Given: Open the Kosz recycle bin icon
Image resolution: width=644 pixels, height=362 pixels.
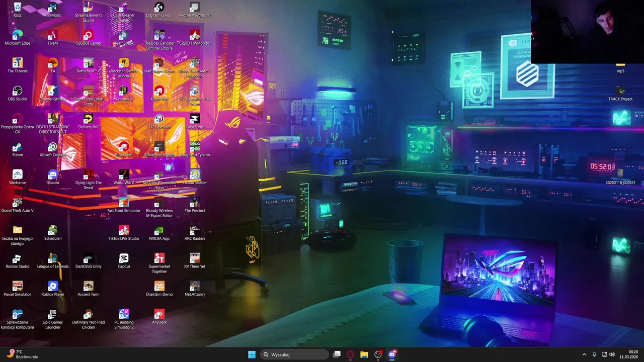Looking at the screenshot, I should 18,10.
